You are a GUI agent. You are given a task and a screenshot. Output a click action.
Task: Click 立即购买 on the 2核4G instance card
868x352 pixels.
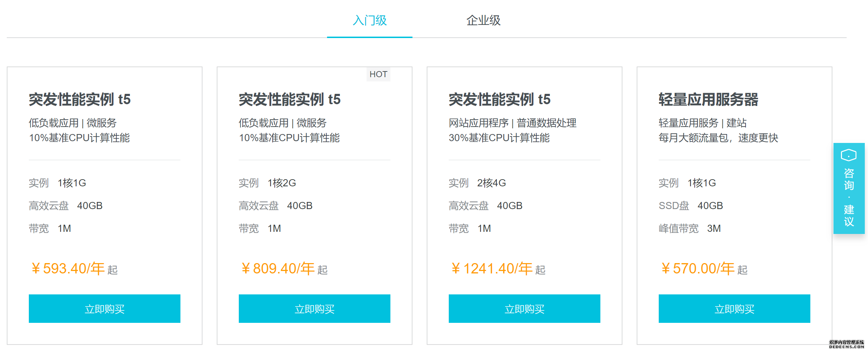click(x=525, y=309)
